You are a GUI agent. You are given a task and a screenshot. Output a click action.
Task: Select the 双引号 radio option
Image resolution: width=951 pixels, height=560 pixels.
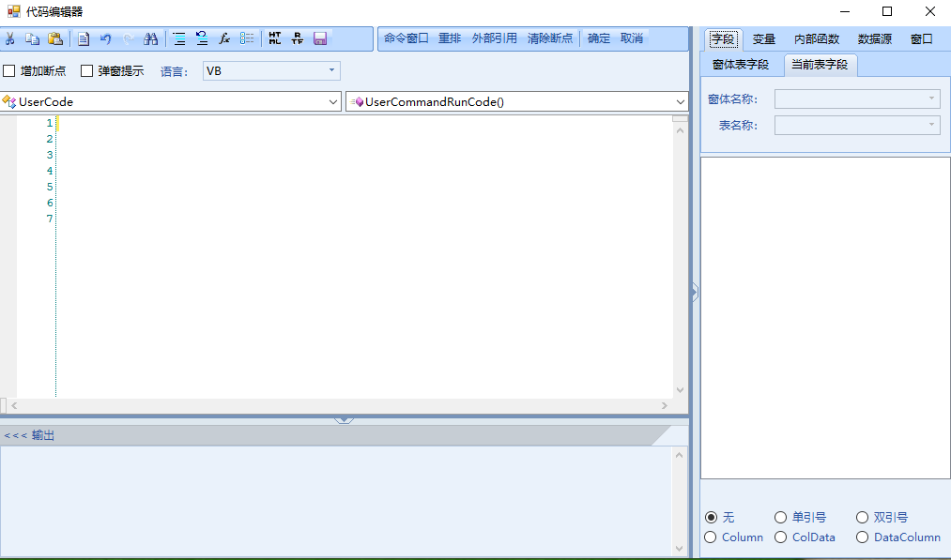(x=862, y=517)
